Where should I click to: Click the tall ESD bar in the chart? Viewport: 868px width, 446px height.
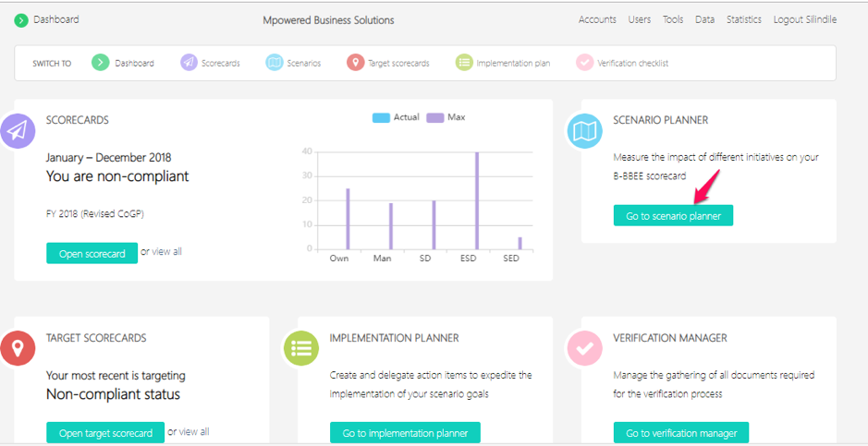coord(477,201)
